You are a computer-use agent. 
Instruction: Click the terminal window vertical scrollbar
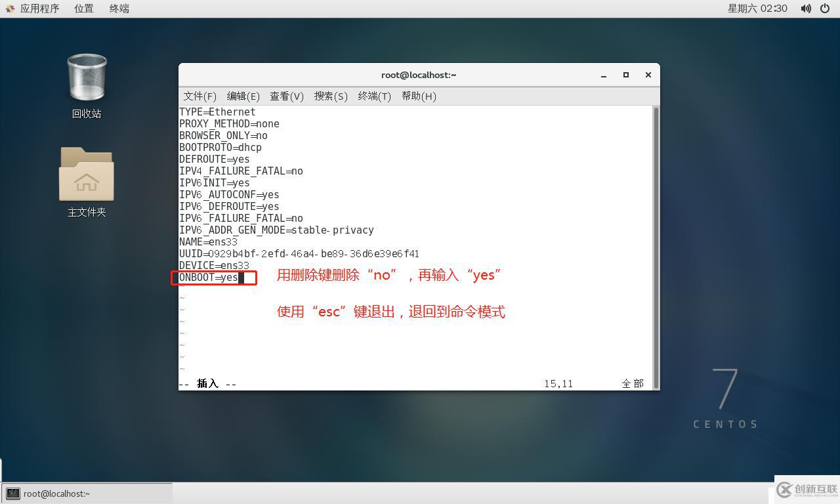[656, 247]
